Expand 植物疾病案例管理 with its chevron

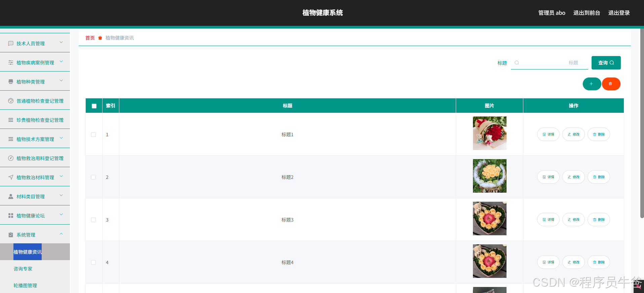coord(61,61)
